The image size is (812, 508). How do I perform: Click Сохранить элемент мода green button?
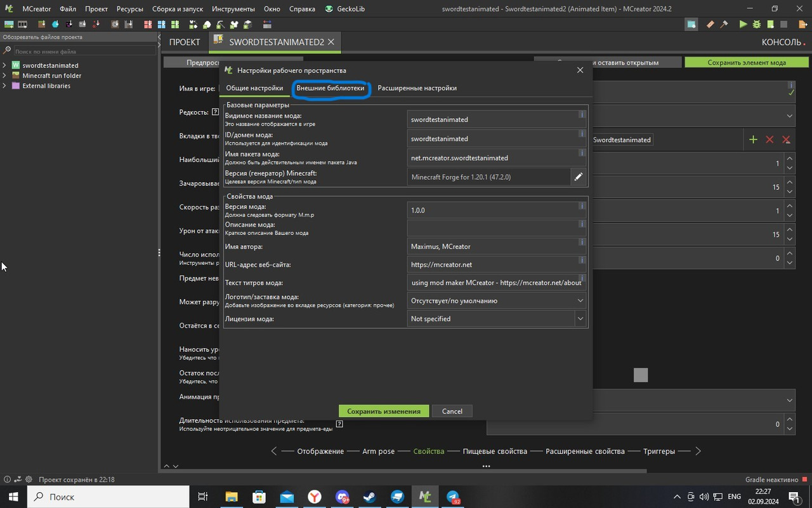click(x=747, y=62)
